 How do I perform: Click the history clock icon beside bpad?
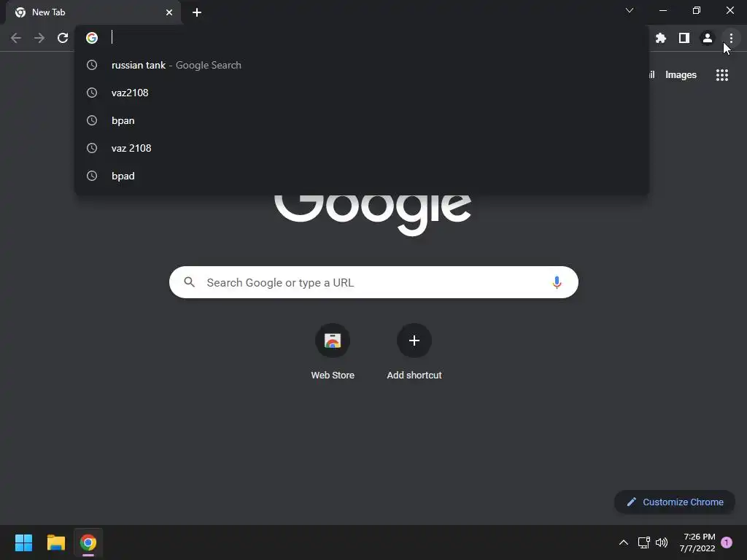92,176
